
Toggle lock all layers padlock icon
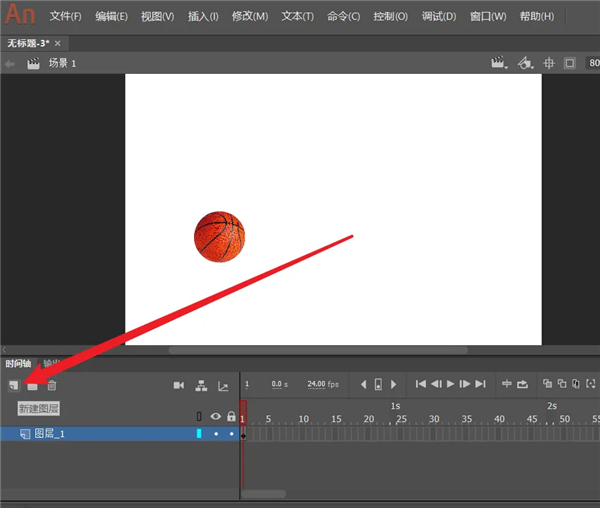pyautogui.click(x=231, y=416)
